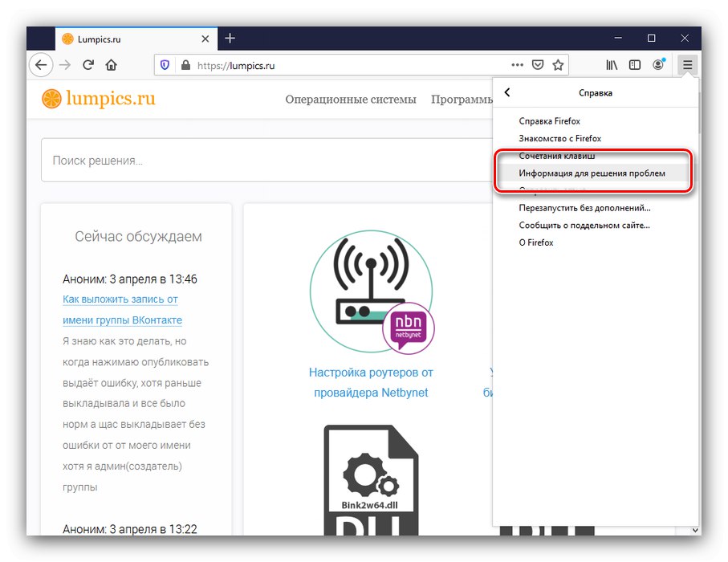The height and width of the screenshot is (562, 728).
Task: Click the Операционные системы navigation link
Action: click(351, 99)
